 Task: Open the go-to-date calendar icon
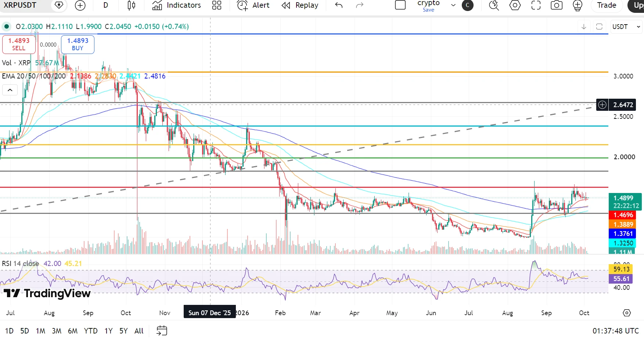162,331
